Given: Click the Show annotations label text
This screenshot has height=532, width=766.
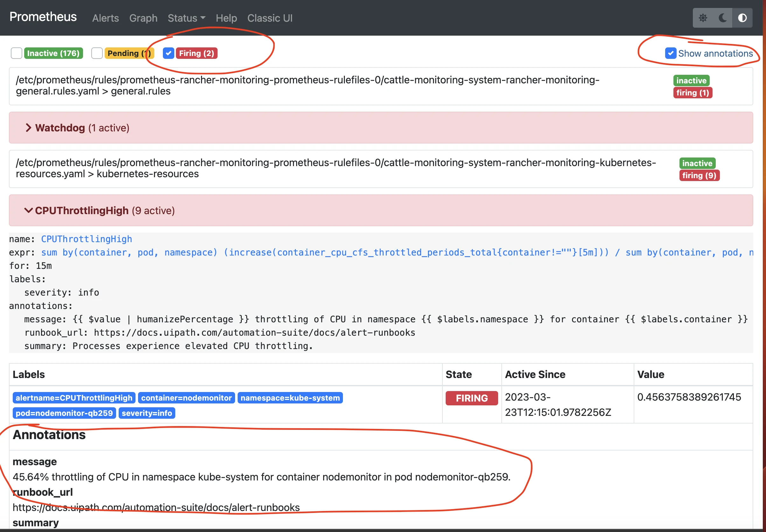Looking at the screenshot, I should click(715, 53).
